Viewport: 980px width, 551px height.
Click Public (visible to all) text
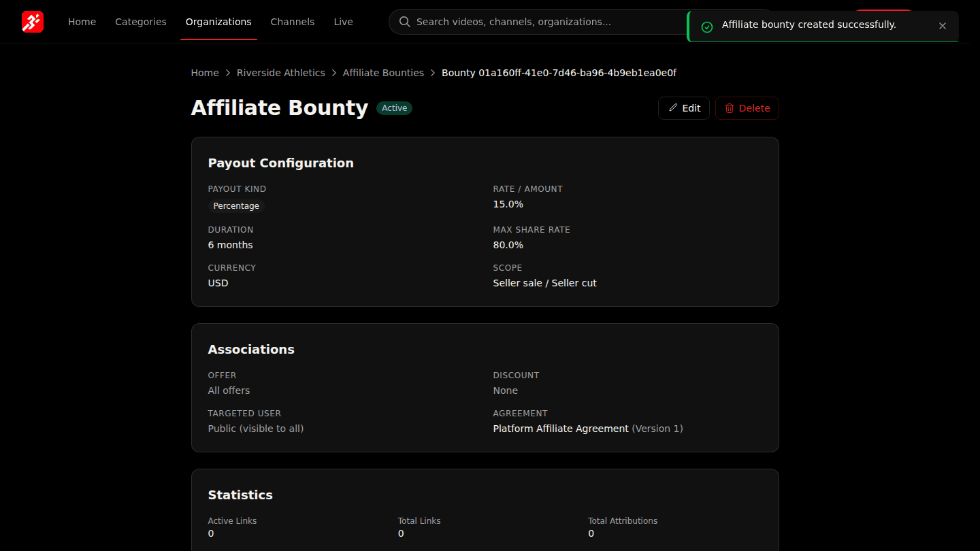[256, 429]
